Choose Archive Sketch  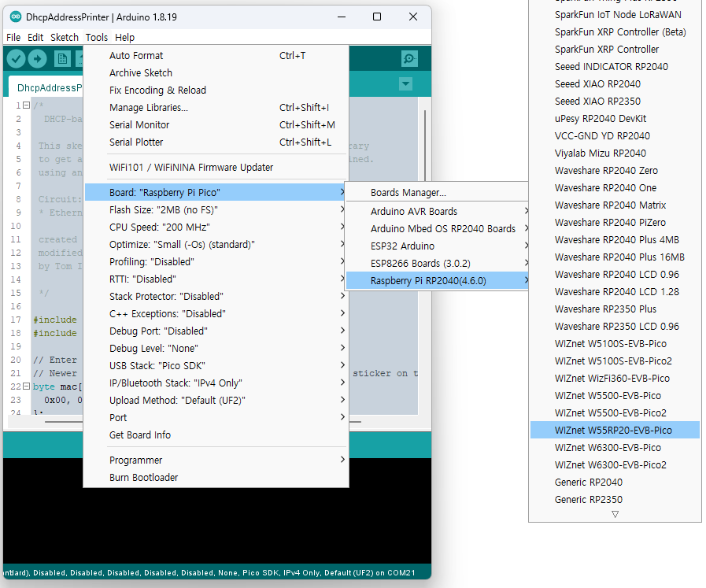(216, 73)
